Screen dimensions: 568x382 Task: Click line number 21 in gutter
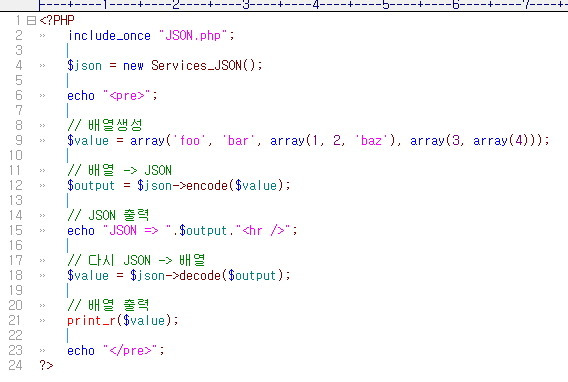coord(16,320)
